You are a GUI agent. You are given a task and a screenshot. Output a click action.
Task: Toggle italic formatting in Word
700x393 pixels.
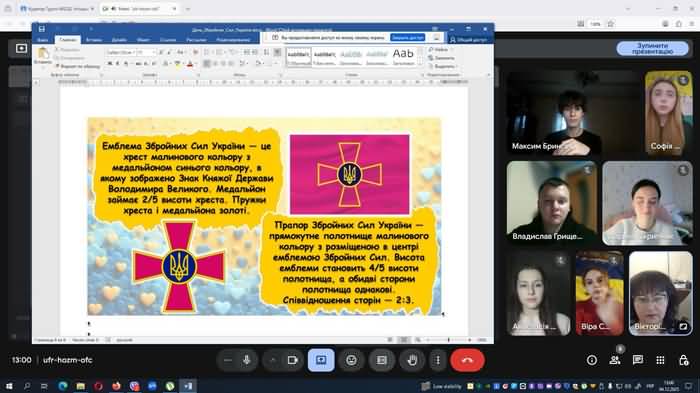point(118,64)
